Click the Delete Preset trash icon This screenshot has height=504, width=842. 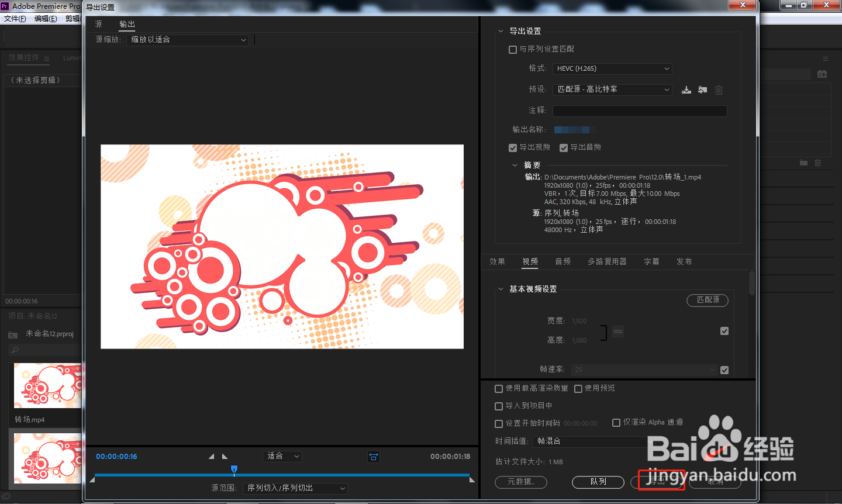point(719,90)
